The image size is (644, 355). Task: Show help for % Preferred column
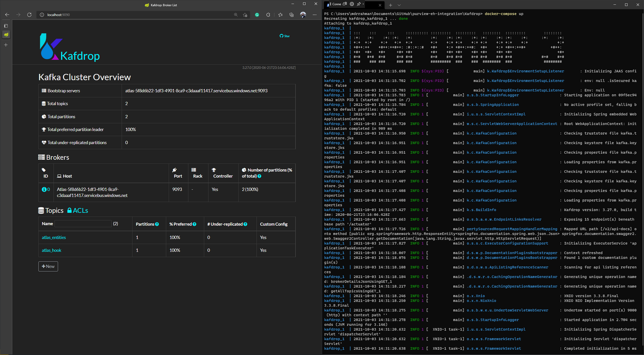194,224
